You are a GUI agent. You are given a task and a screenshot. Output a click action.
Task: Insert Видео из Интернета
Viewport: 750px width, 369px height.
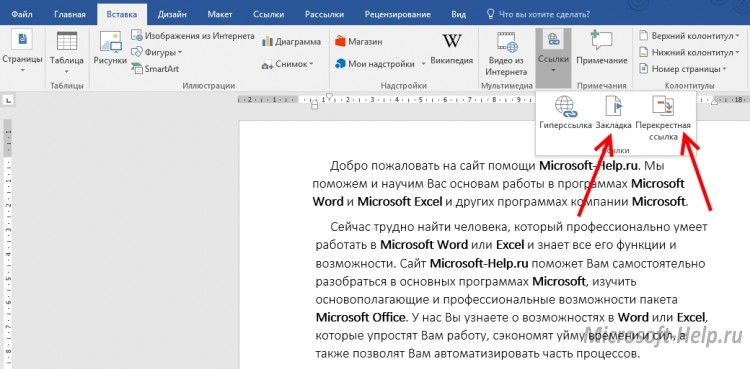pos(507,53)
